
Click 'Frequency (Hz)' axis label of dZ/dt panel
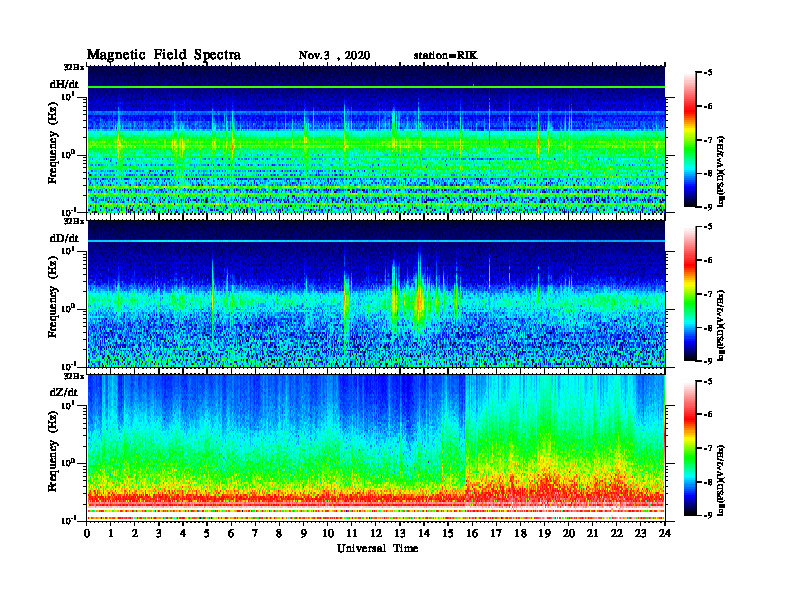click(x=53, y=451)
